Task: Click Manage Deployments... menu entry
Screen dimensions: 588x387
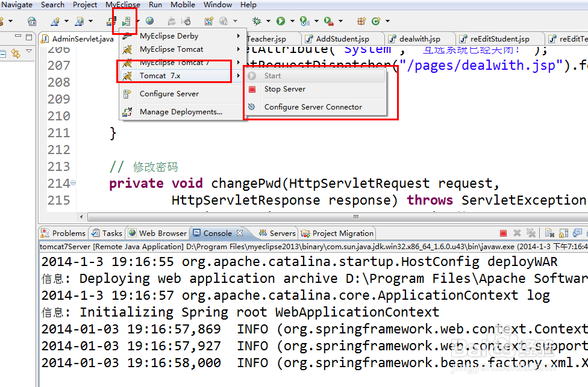Action: pos(182,111)
